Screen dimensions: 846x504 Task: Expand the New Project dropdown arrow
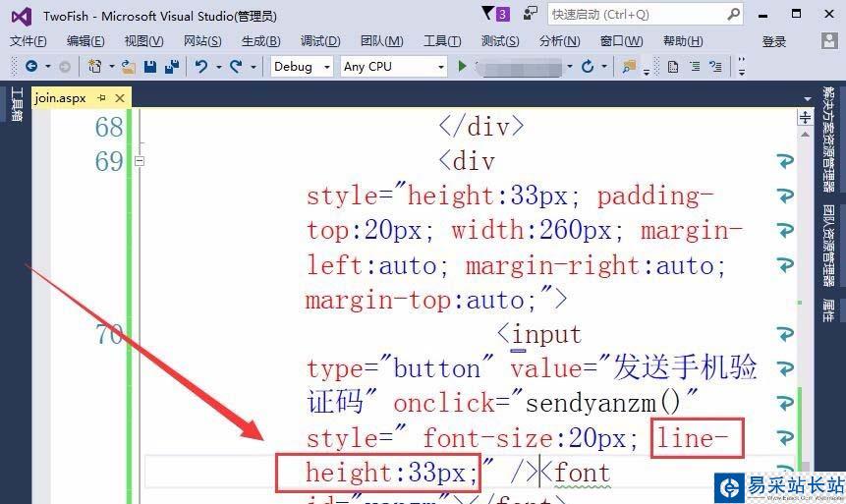[112, 67]
